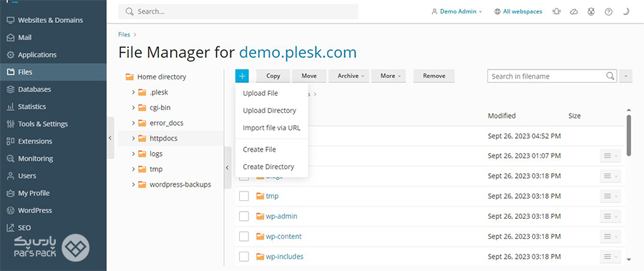The image size is (644, 271).
Task: Click the search magnifier in filename search
Action: (x=610, y=76)
